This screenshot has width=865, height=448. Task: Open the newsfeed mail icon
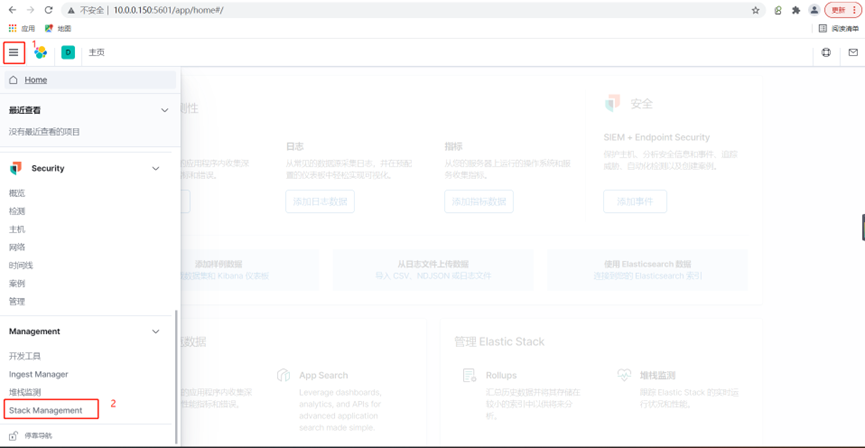point(853,52)
